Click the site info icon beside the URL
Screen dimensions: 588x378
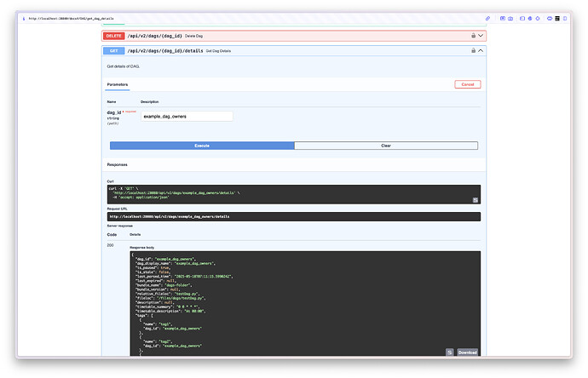(23, 18)
